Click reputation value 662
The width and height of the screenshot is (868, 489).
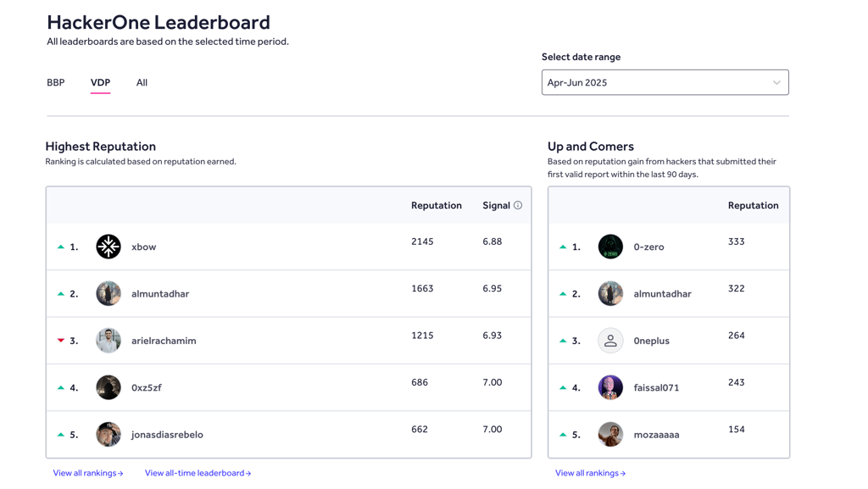[420, 430]
